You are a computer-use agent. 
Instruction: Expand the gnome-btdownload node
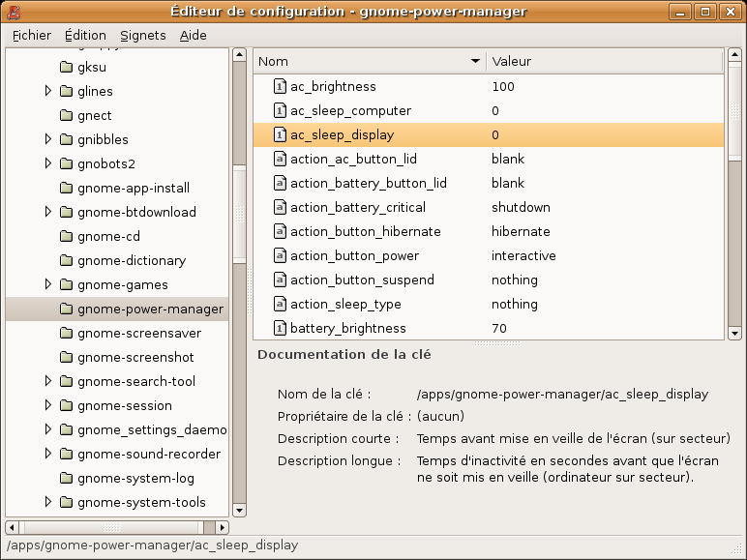[x=48, y=213]
